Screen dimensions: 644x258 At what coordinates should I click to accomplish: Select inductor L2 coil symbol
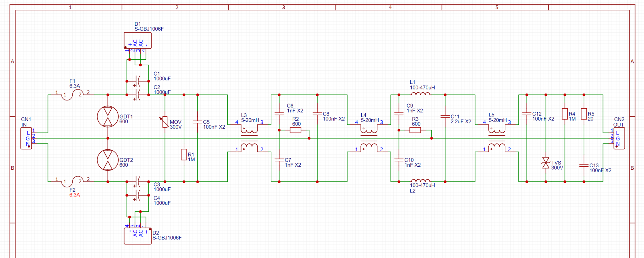[420, 180]
